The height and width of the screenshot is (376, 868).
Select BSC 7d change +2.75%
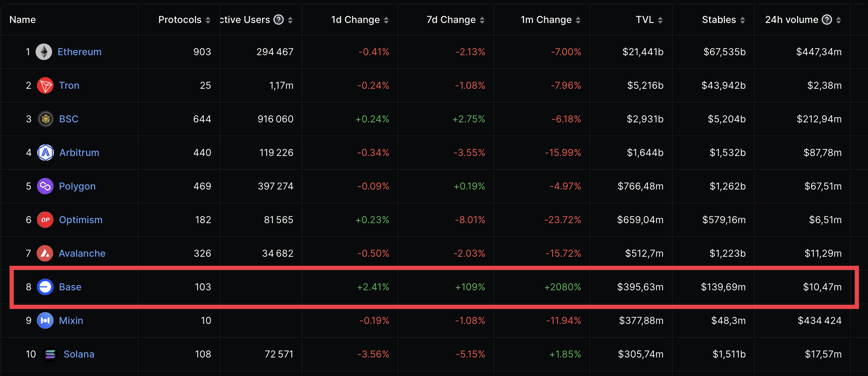pyautogui.click(x=469, y=119)
